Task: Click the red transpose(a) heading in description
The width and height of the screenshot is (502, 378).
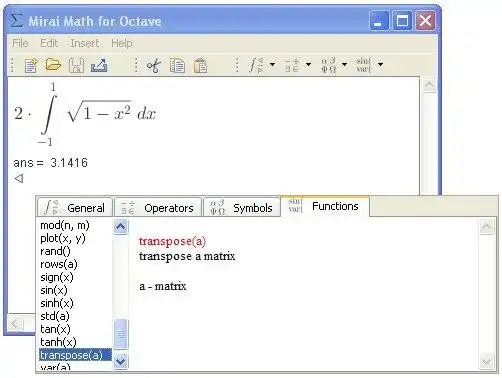Action: 172,241
